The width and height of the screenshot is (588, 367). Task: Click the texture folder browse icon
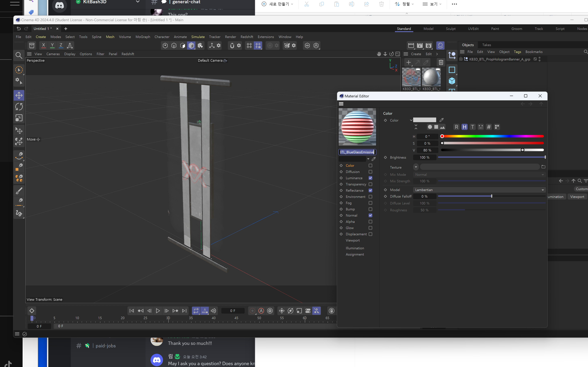coord(543,167)
